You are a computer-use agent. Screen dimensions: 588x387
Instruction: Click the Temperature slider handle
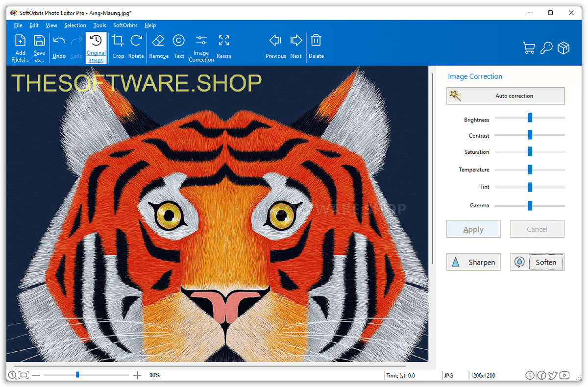click(x=530, y=169)
